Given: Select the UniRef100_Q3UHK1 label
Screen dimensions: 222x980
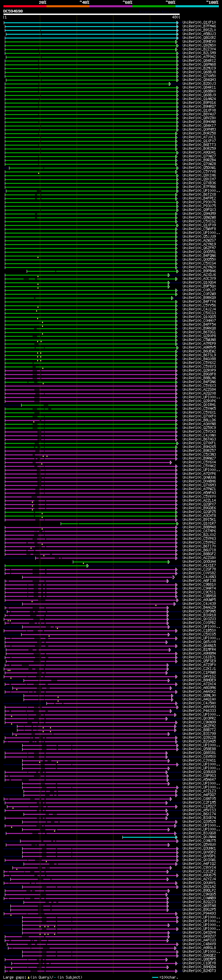Looking at the screenshot, I should (199, 848).
